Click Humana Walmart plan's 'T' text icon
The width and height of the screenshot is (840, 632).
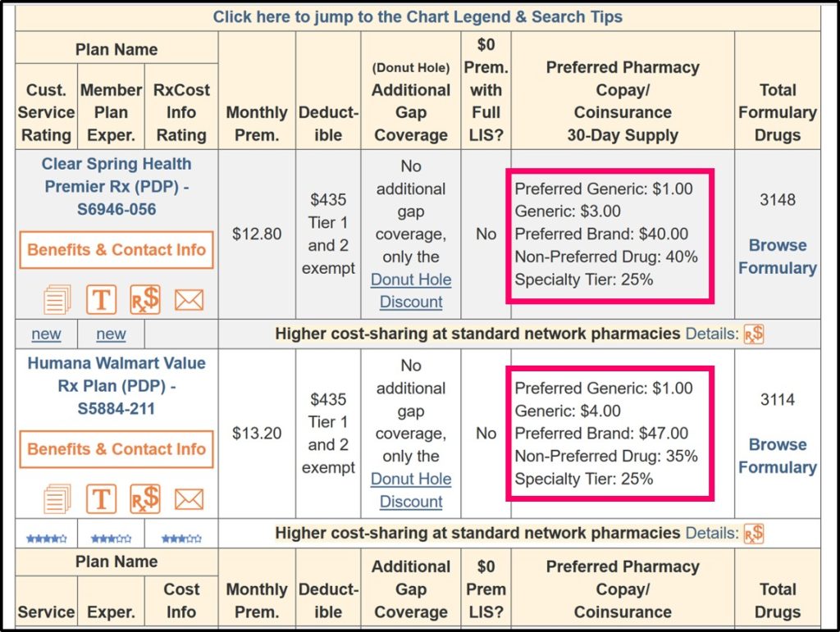pyautogui.click(x=100, y=498)
